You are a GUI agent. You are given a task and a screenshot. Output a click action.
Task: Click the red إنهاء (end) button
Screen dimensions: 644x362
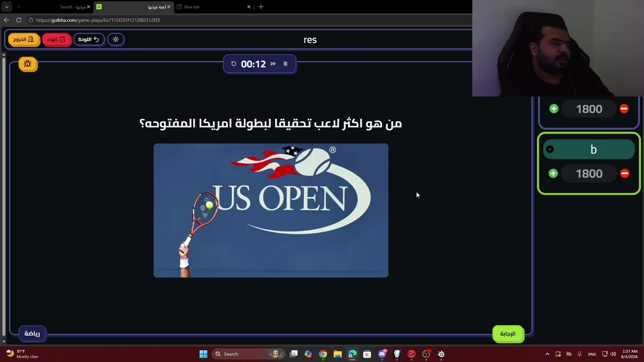tap(56, 39)
